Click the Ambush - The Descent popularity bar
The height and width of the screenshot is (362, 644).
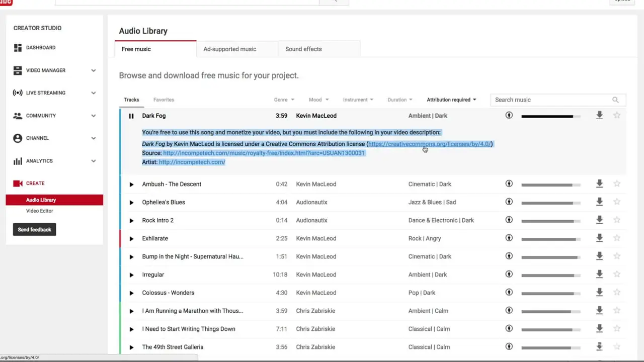pyautogui.click(x=551, y=185)
